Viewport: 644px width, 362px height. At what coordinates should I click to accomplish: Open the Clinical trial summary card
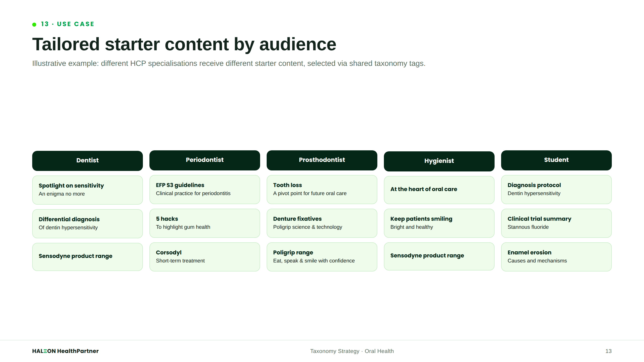(x=556, y=223)
